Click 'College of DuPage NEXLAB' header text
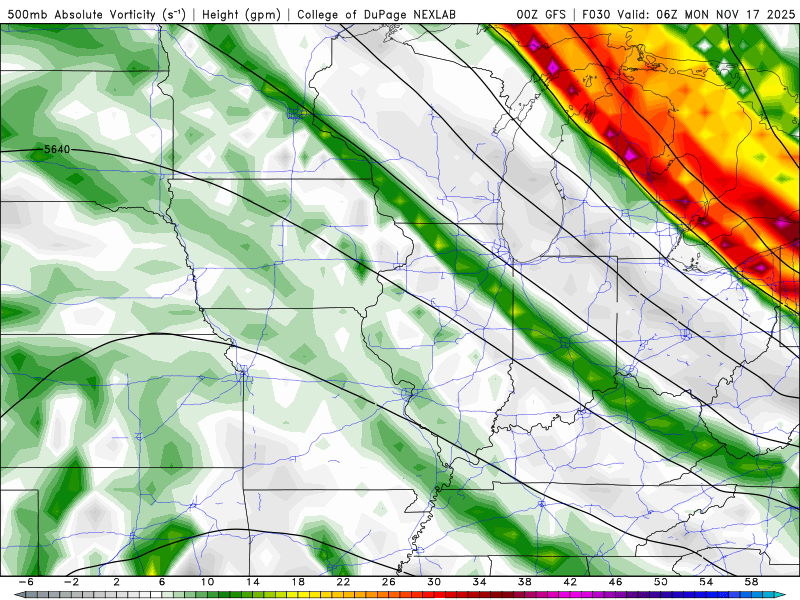 (x=376, y=15)
